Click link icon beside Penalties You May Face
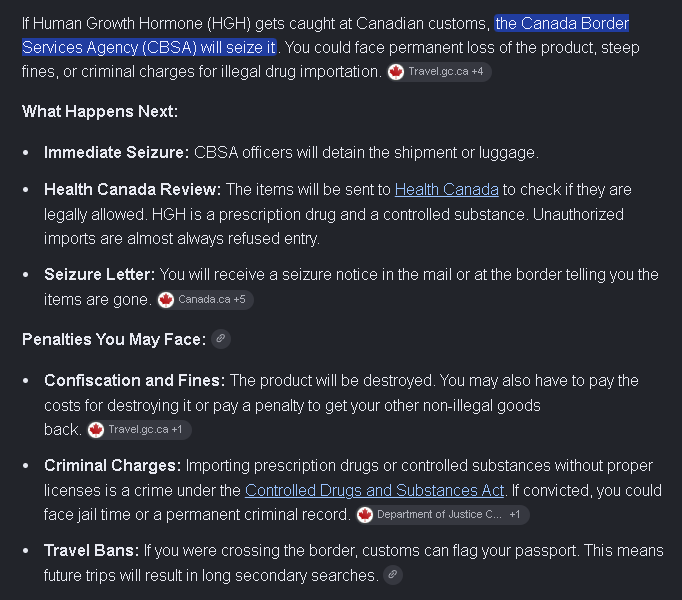 (x=221, y=339)
